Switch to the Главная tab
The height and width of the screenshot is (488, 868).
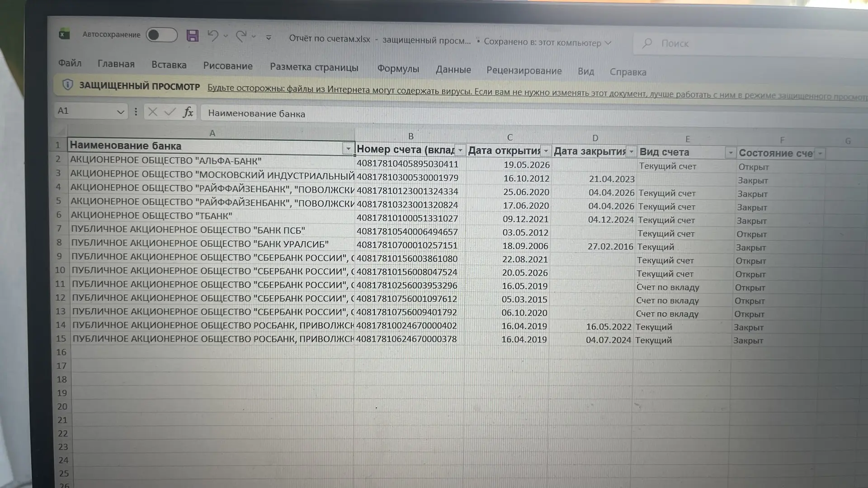pos(116,64)
